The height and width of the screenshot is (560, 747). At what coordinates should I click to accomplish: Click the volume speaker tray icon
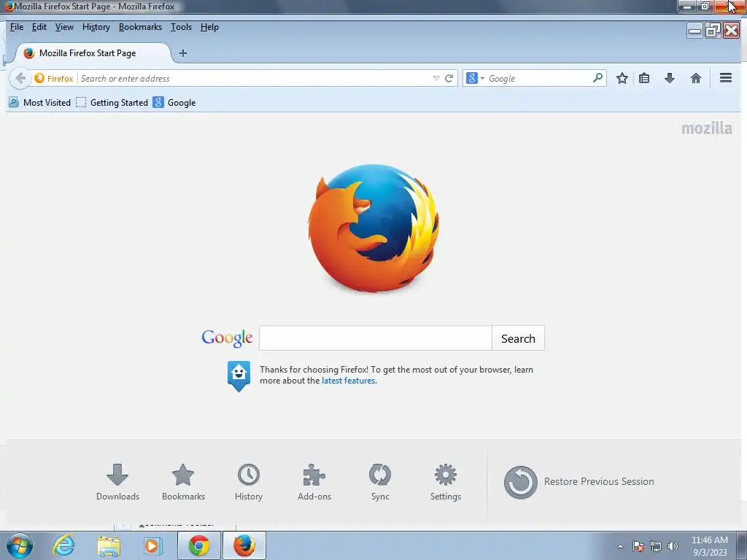(x=673, y=546)
